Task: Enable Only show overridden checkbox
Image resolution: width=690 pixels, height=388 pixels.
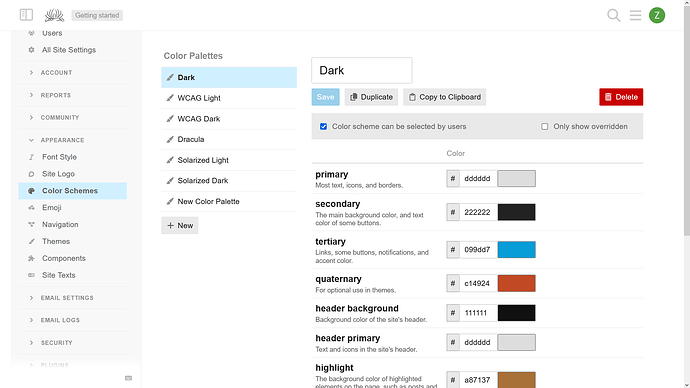Action: pyautogui.click(x=544, y=127)
